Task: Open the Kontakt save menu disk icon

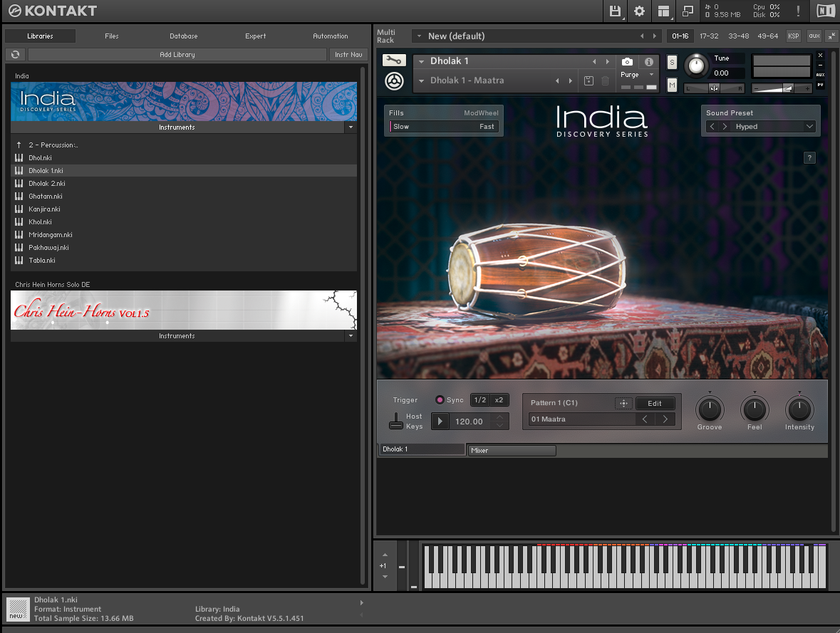Action: pos(615,11)
